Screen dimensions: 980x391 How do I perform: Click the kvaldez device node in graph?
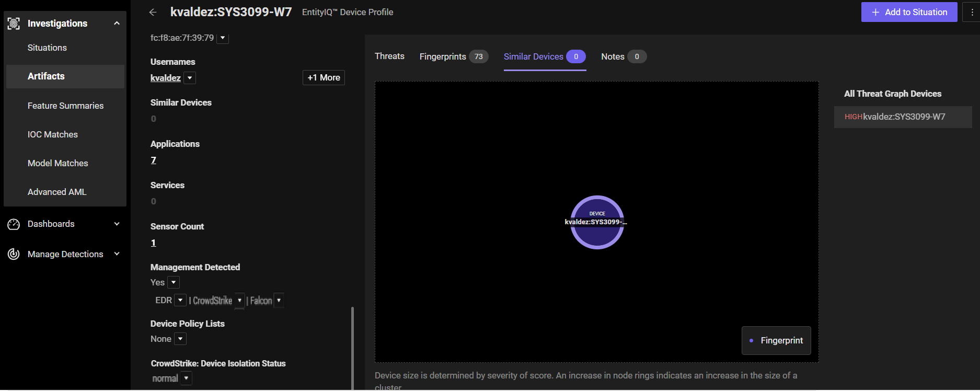pyautogui.click(x=597, y=222)
